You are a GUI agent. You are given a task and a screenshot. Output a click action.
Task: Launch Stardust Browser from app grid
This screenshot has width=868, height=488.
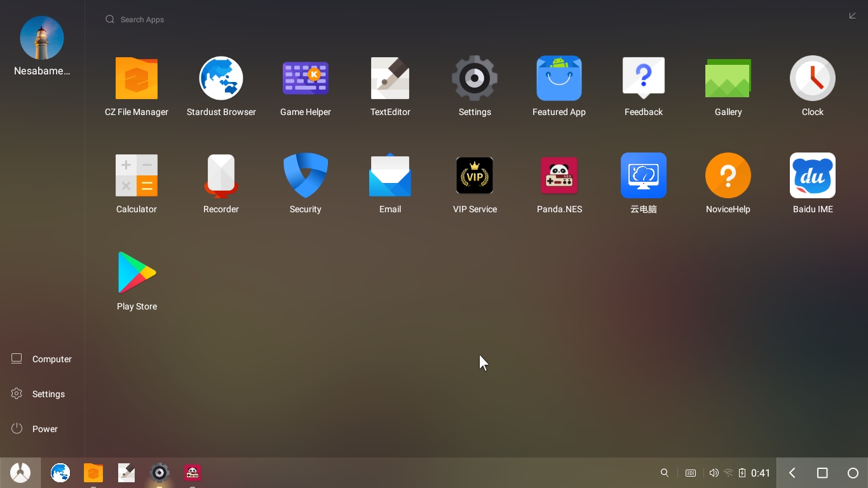pyautogui.click(x=221, y=79)
